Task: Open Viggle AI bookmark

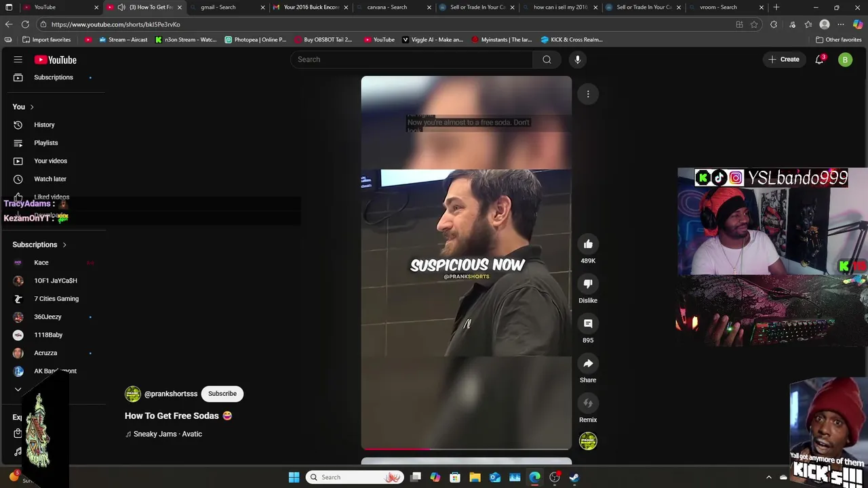Action: [x=433, y=39]
